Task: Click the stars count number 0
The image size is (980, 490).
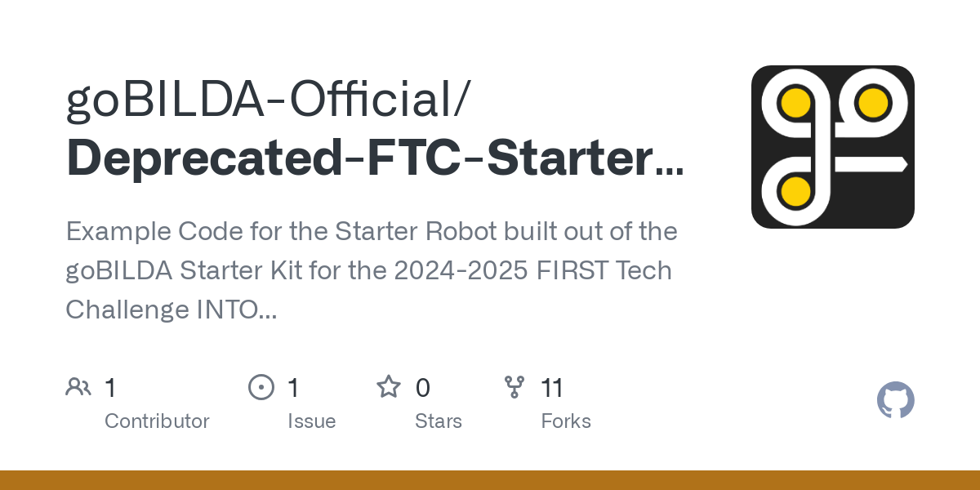Action: pyautogui.click(x=422, y=388)
